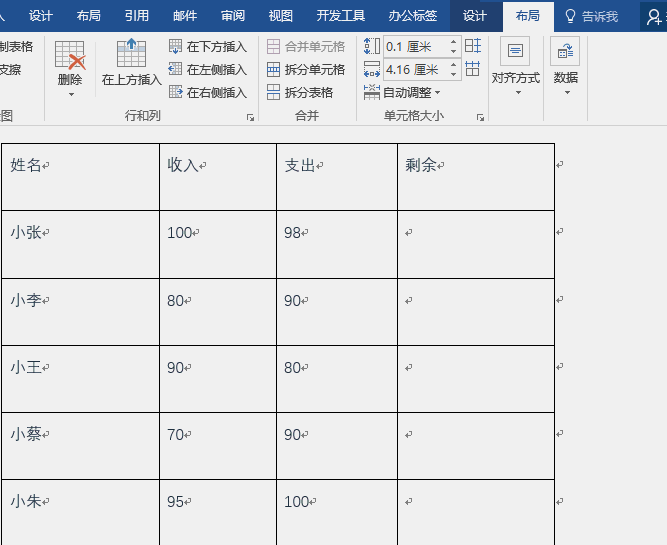Click 小朱's income cell 95
Viewport: 667px width, 545px height.
pyautogui.click(x=218, y=512)
